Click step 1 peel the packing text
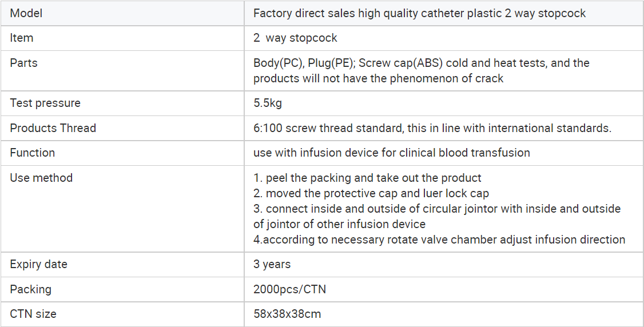 (367, 178)
